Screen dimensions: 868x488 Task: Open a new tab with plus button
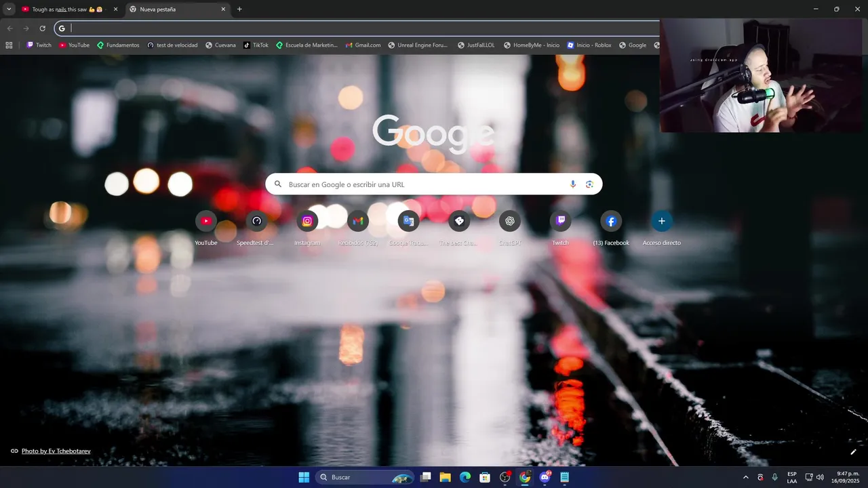click(239, 9)
